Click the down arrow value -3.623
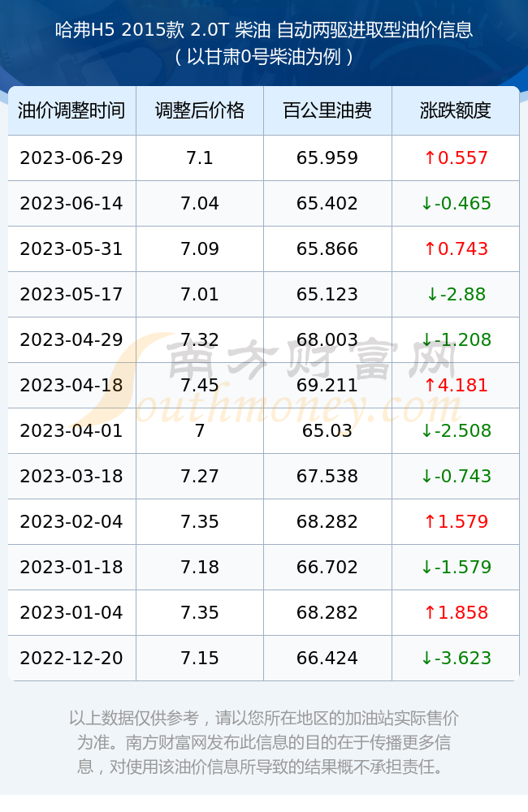Screen dimensions: 528x812 click(x=456, y=659)
